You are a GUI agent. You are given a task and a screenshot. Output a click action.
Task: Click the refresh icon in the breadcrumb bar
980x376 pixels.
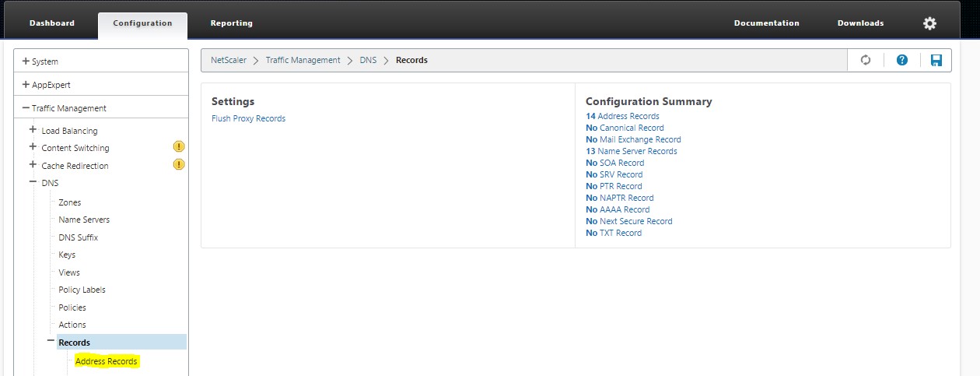(x=865, y=60)
